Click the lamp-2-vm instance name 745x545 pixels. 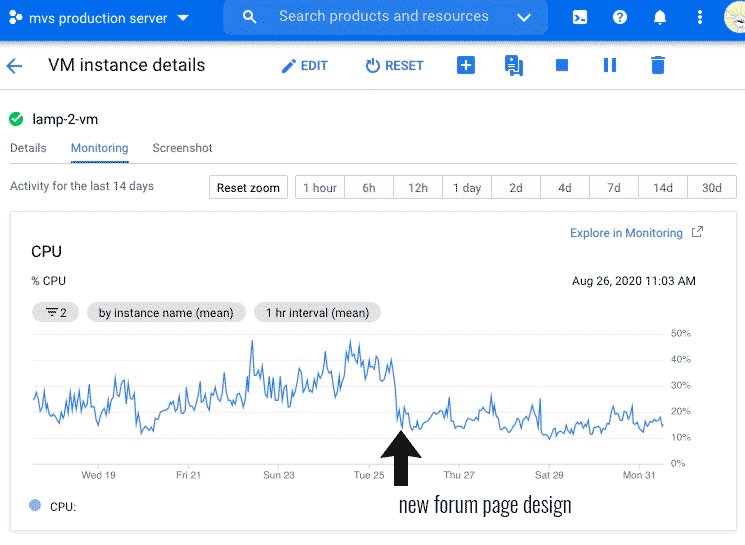click(65, 119)
